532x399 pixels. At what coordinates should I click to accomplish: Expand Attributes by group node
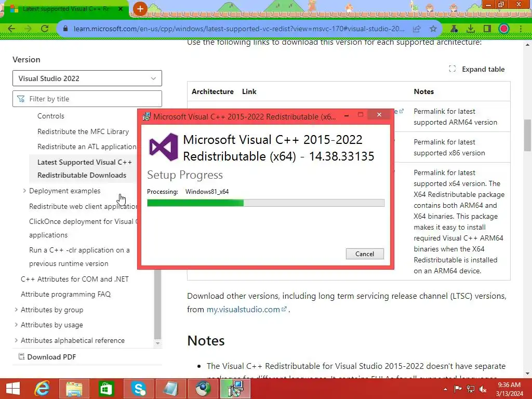click(16, 310)
